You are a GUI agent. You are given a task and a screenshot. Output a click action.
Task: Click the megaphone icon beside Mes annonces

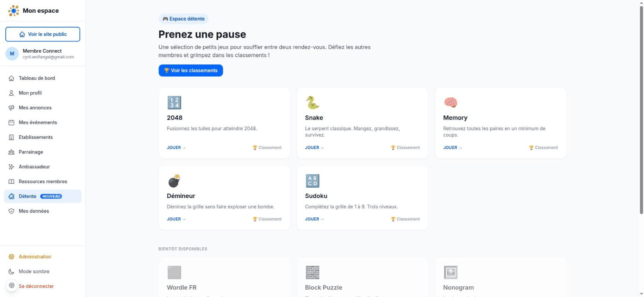[11, 108]
